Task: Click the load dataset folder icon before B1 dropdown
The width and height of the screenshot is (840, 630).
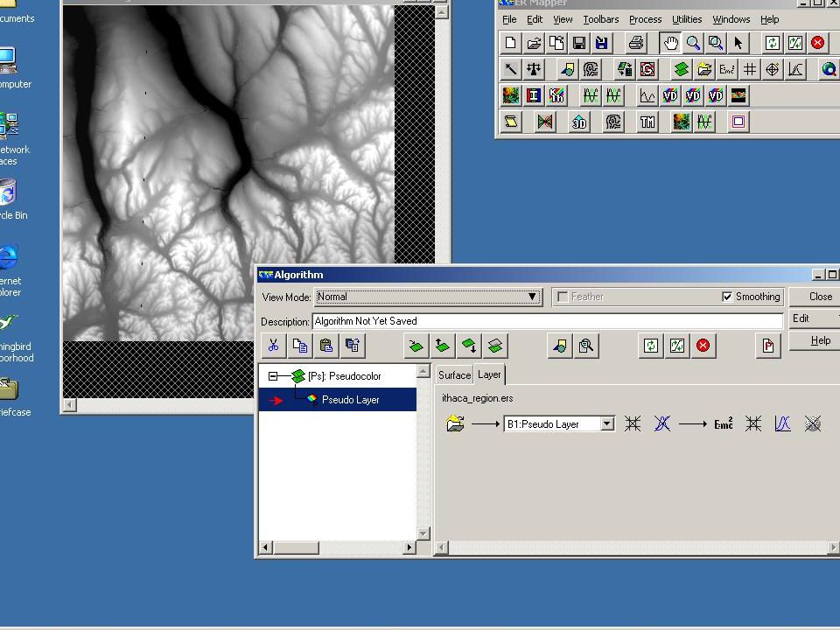Action: pyautogui.click(x=455, y=423)
